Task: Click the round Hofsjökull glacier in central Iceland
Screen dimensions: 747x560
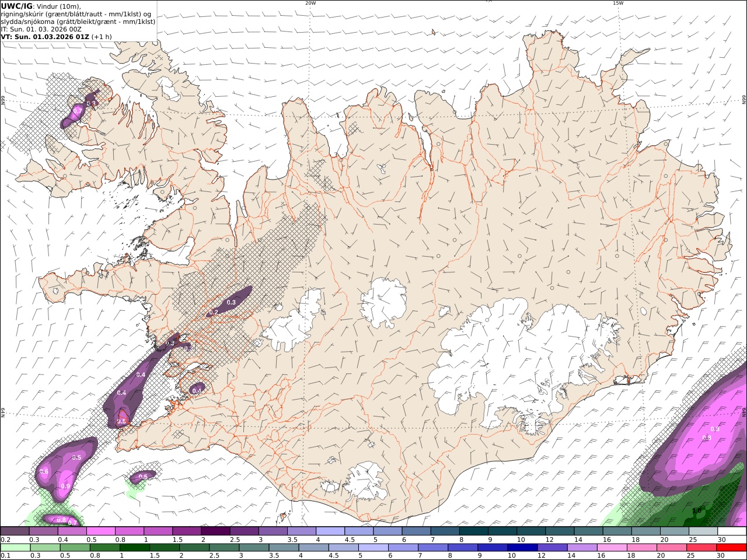Action: pos(383,302)
